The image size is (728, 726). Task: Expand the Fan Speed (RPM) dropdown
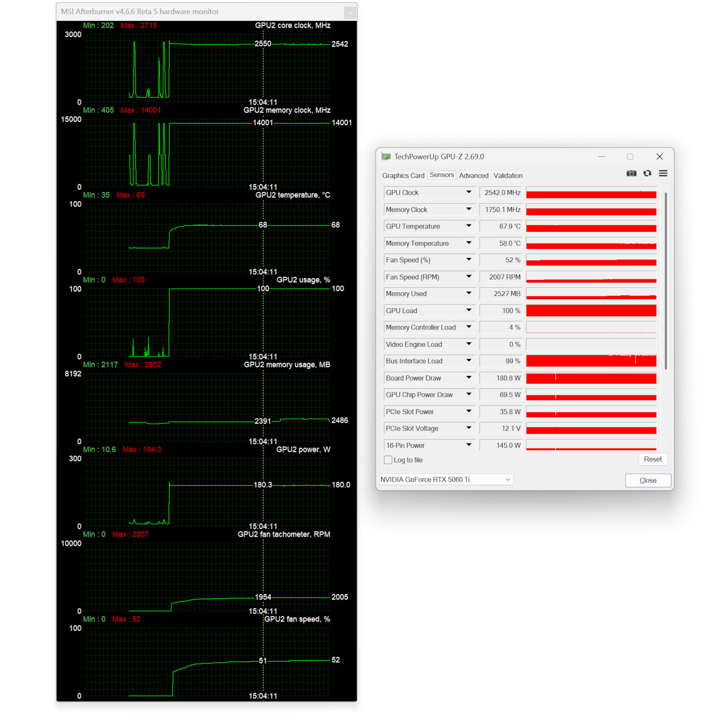click(x=469, y=277)
